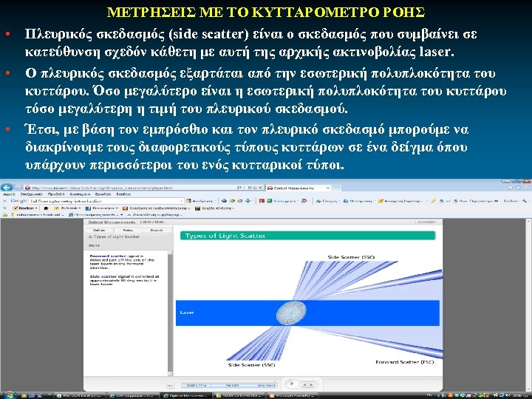
Task: Open the browser Tools gear icon
Action: click(526, 188)
